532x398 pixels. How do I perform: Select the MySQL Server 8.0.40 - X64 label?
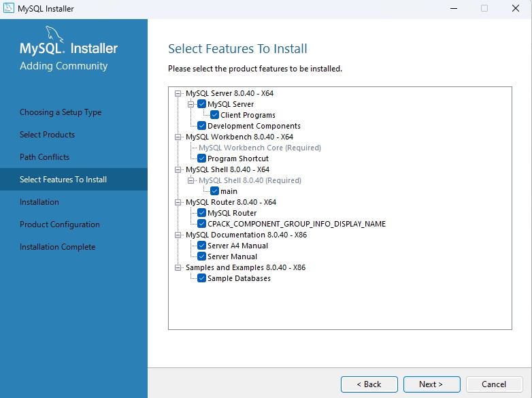pyautogui.click(x=229, y=93)
